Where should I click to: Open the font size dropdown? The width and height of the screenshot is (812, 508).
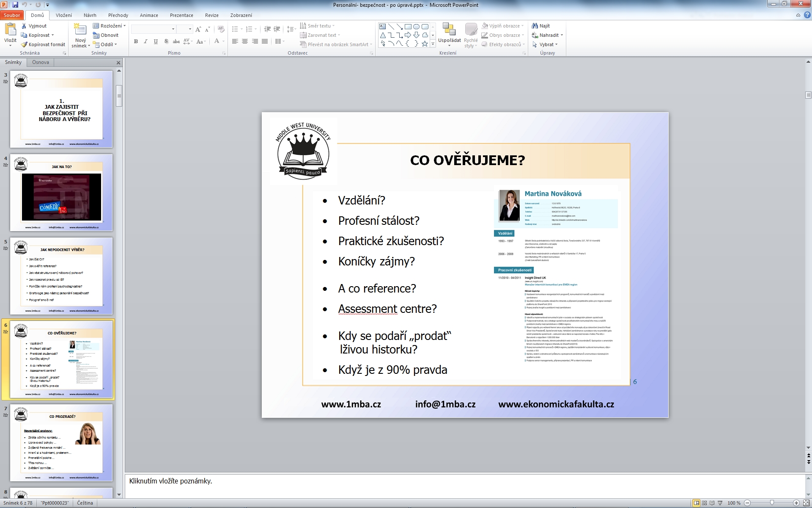[190, 29]
